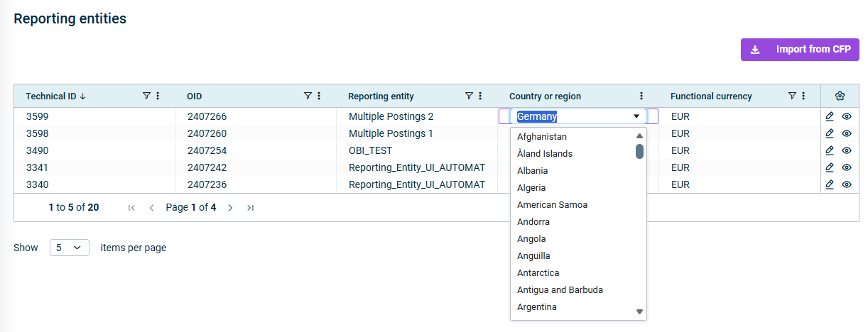
Task: Click the edit pencil for OBI_TEST row
Action: [830, 150]
